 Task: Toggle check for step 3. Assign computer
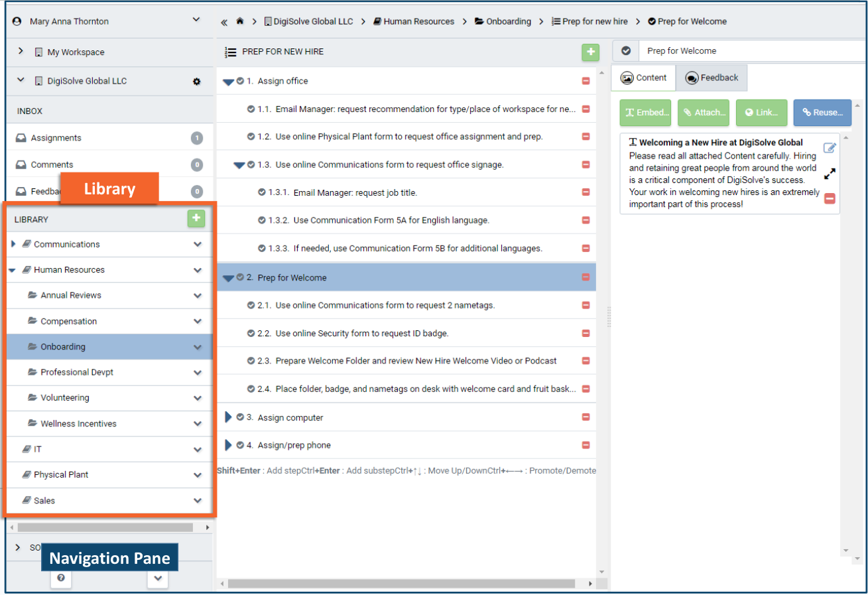(240, 417)
